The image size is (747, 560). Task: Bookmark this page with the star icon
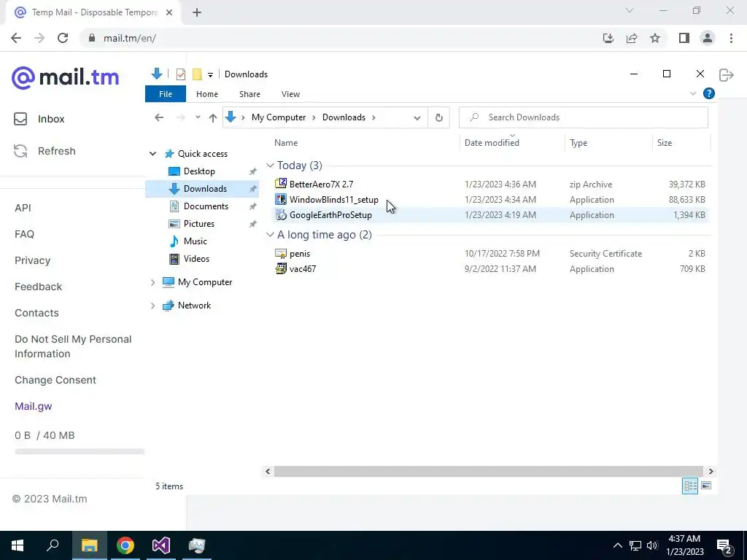point(655,38)
